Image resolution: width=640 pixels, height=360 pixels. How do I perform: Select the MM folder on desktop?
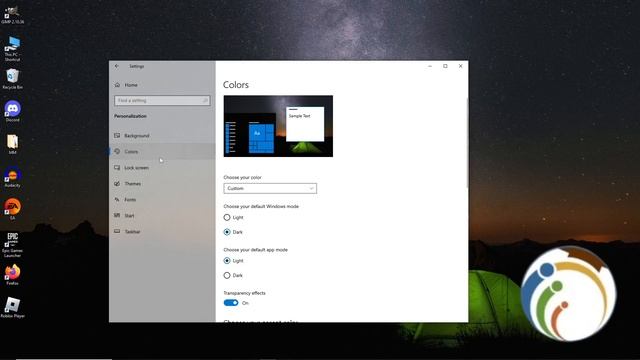[12, 144]
